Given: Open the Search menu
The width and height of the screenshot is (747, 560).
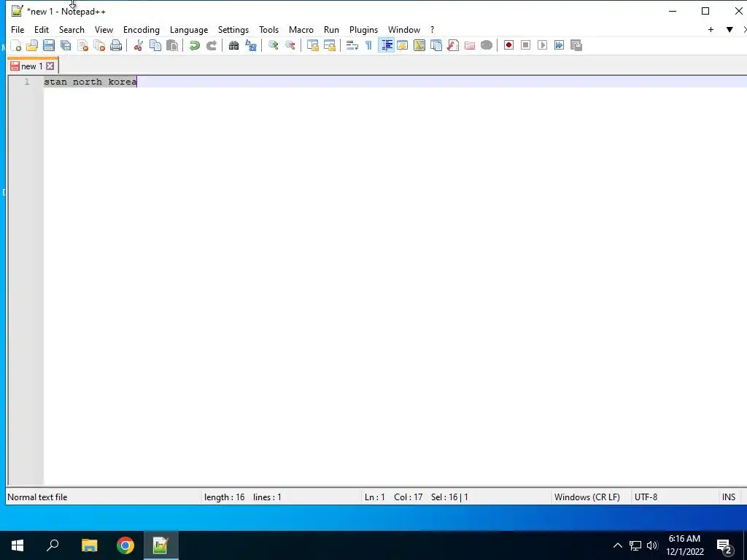Looking at the screenshot, I should (x=71, y=29).
